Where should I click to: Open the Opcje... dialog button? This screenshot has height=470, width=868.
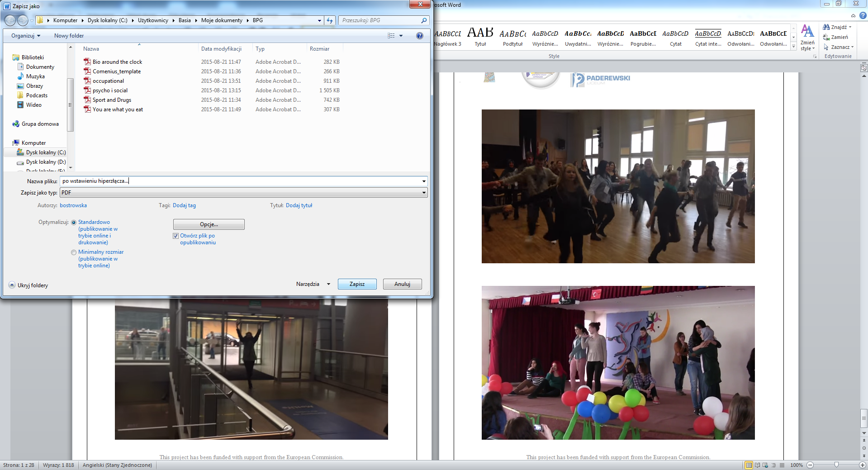click(209, 224)
